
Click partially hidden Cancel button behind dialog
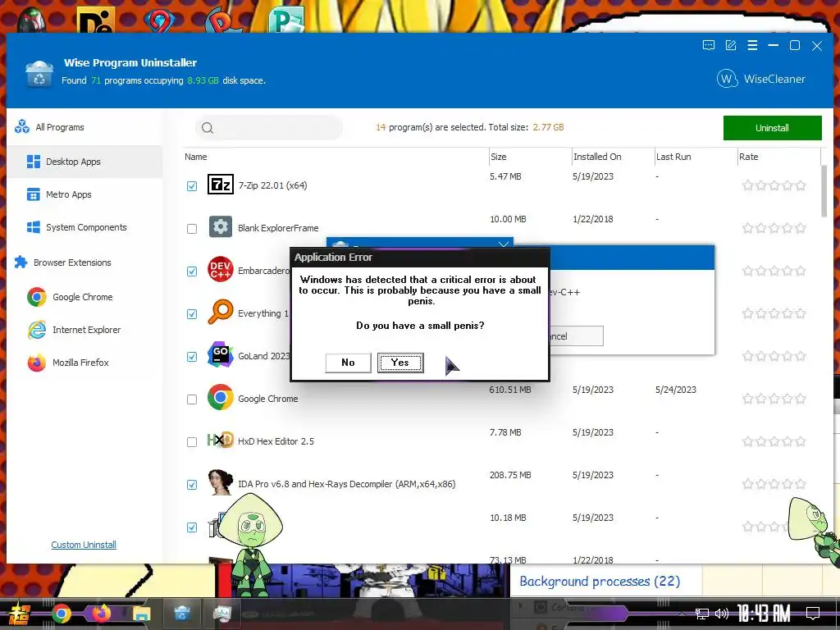[577, 336]
